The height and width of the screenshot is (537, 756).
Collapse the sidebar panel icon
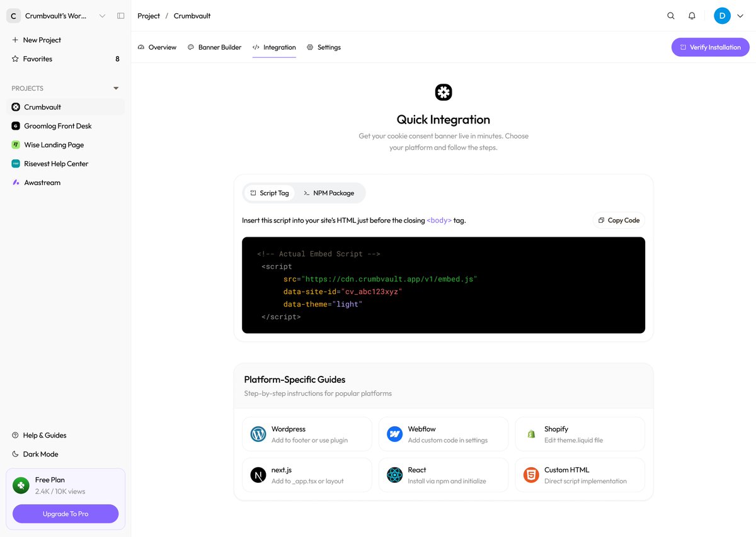(x=121, y=16)
